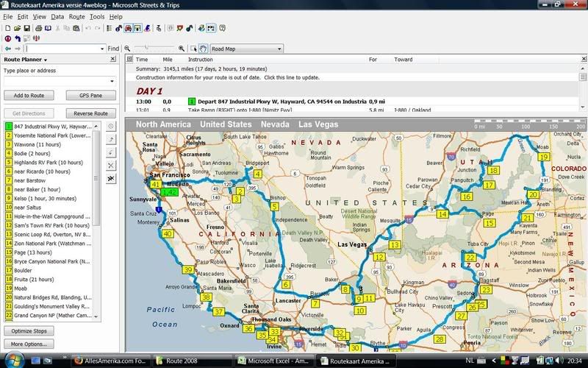Screen dimensions: 588x368
Task: Open the Route 2008 taskbar button
Action: tap(192, 361)
